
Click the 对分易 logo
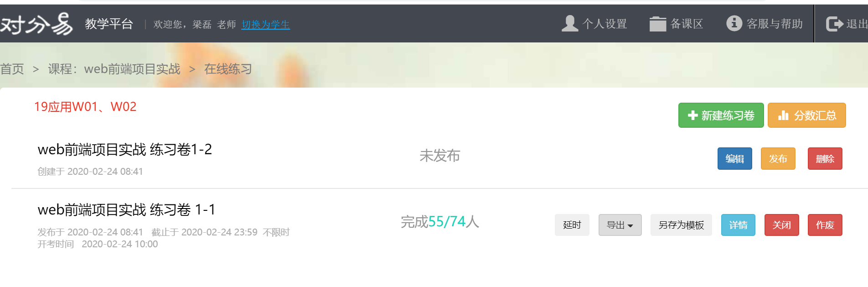point(36,24)
